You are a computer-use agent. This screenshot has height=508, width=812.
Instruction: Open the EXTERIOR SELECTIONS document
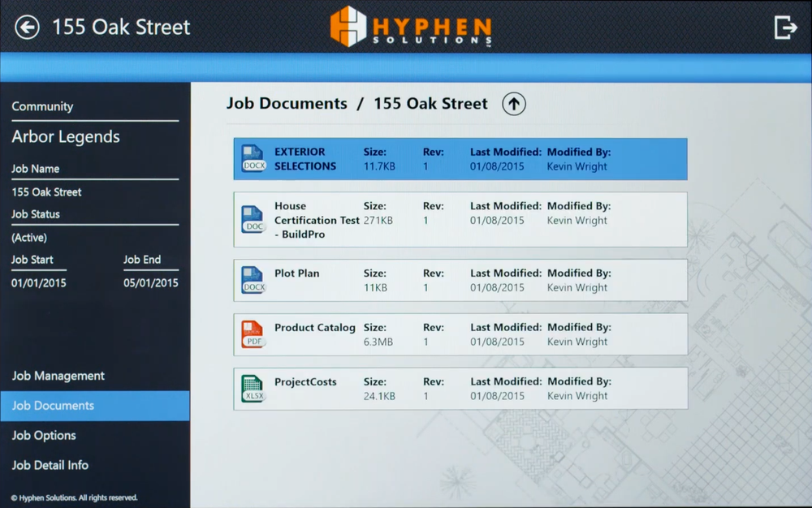pyautogui.click(x=460, y=159)
